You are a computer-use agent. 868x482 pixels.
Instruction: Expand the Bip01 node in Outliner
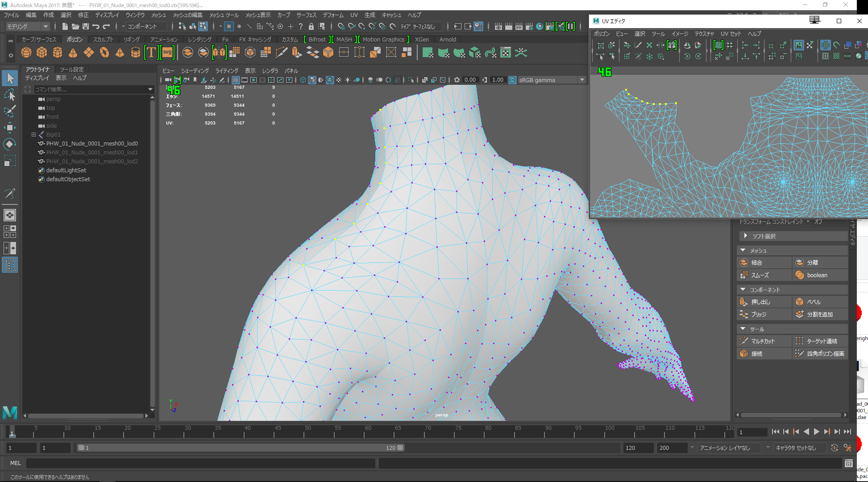pos(33,134)
